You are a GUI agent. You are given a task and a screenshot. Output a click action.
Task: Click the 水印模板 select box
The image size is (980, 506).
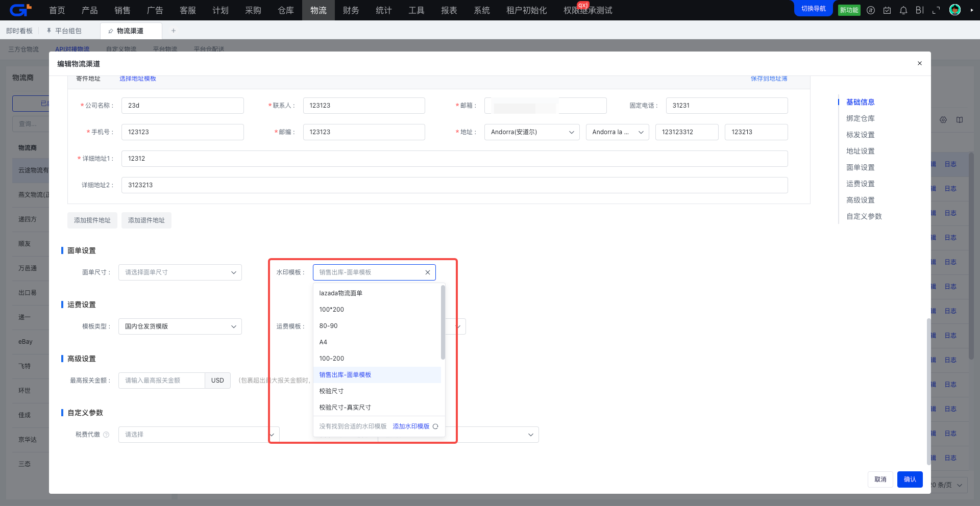[x=374, y=272]
